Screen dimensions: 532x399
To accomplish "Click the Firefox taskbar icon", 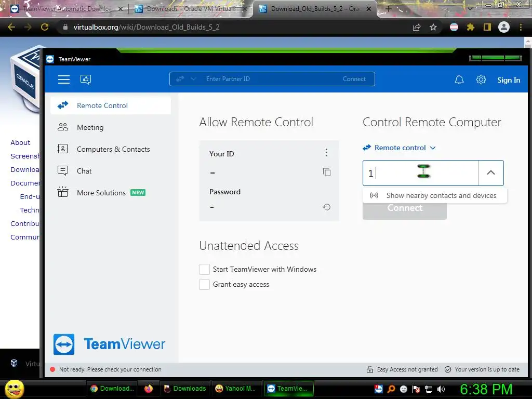I will [x=149, y=389].
